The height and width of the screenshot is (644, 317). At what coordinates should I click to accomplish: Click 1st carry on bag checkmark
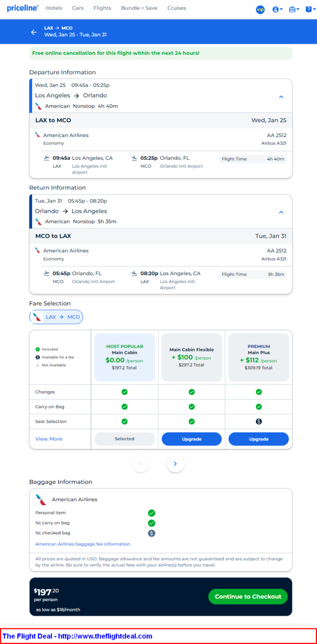click(x=151, y=523)
